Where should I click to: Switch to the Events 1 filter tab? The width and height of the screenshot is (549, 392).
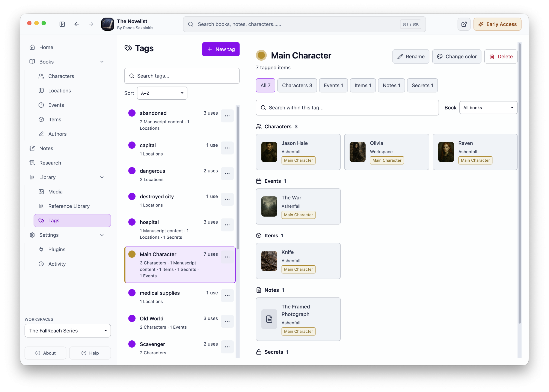333,85
